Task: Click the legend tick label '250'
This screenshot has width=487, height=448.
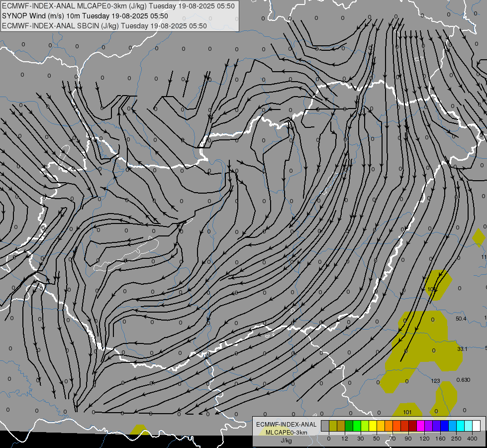Action: pyautogui.click(x=456, y=439)
